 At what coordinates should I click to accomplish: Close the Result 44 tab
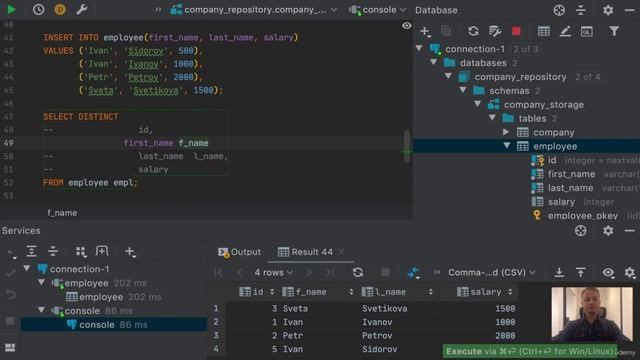tap(341, 252)
